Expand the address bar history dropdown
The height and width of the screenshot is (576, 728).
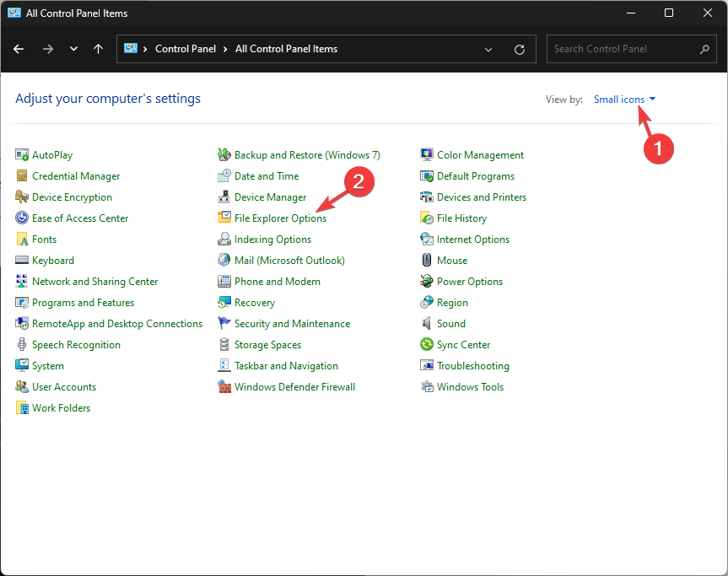488,49
